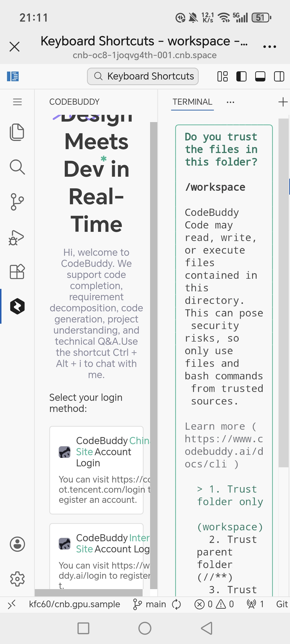Click the cnb.space URL text
Viewport: 290px width, 644px height.
(x=145, y=55)
